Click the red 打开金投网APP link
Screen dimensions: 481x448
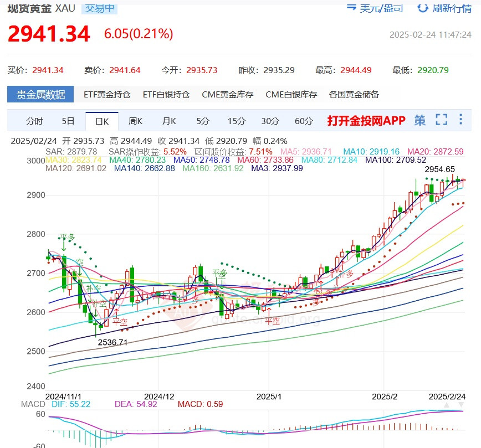[x=366, y=121]
